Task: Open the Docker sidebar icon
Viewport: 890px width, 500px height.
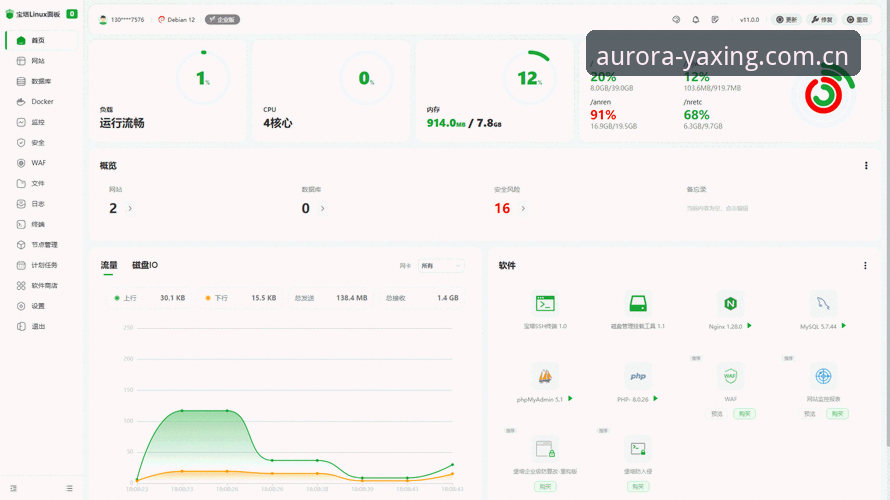Action: coord(21,102)
